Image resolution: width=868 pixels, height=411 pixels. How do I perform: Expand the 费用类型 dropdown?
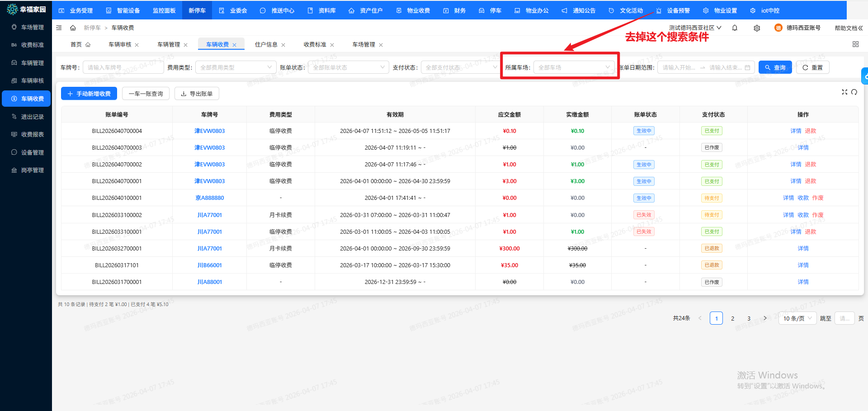click(x=236, y=67)
